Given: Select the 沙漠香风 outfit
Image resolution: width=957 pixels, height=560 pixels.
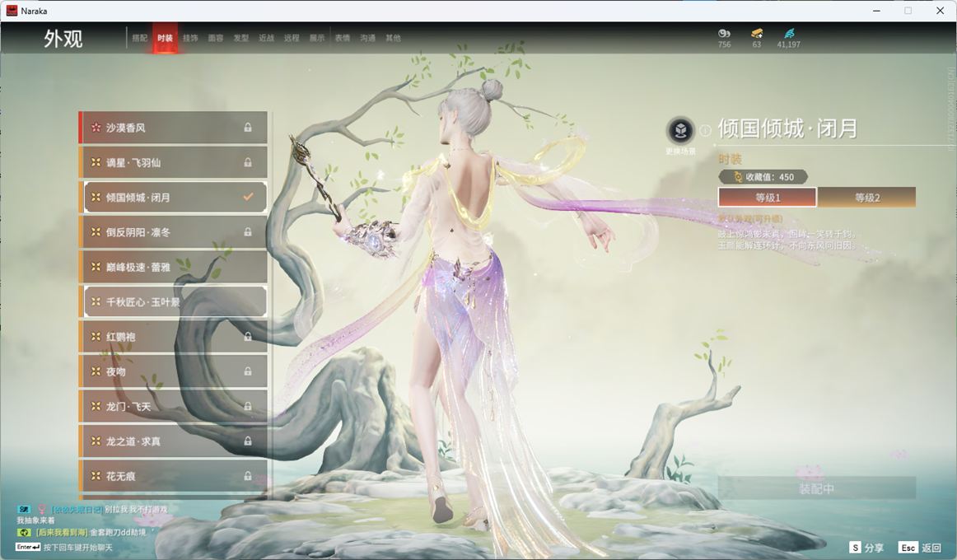Looking at the screenshot, I should [x=173, y=128].
